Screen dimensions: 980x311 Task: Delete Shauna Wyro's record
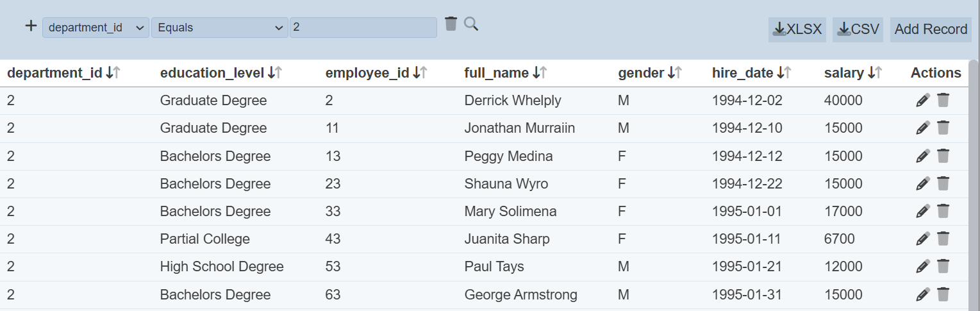tap(943, 183)
